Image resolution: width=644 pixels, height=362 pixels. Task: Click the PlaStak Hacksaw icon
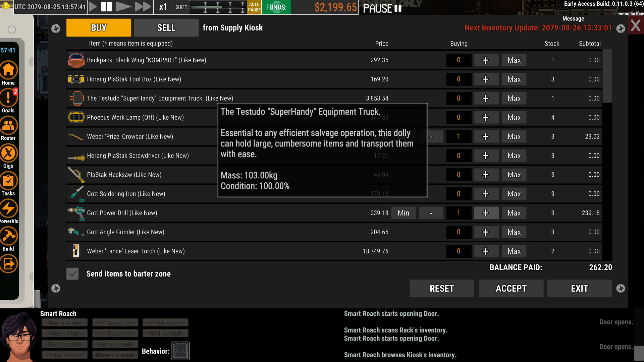[x=76, y=175]
